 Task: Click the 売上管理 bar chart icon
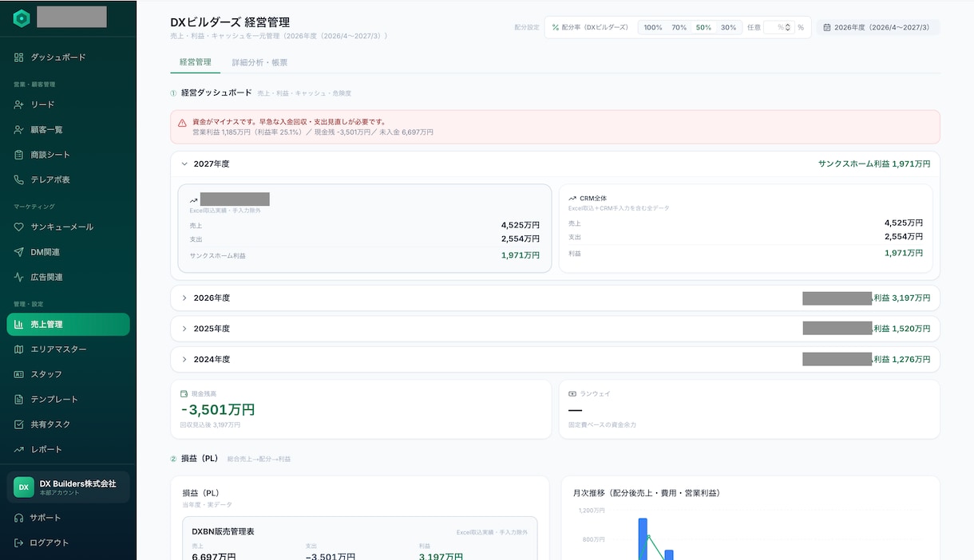click(19, 324)
